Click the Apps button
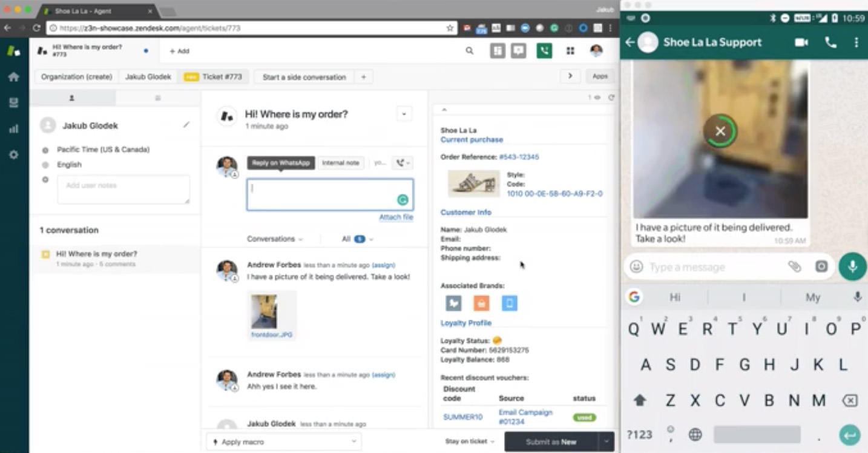Image resolution: width=868 pixels, height=453 pixels. point(600,76)
